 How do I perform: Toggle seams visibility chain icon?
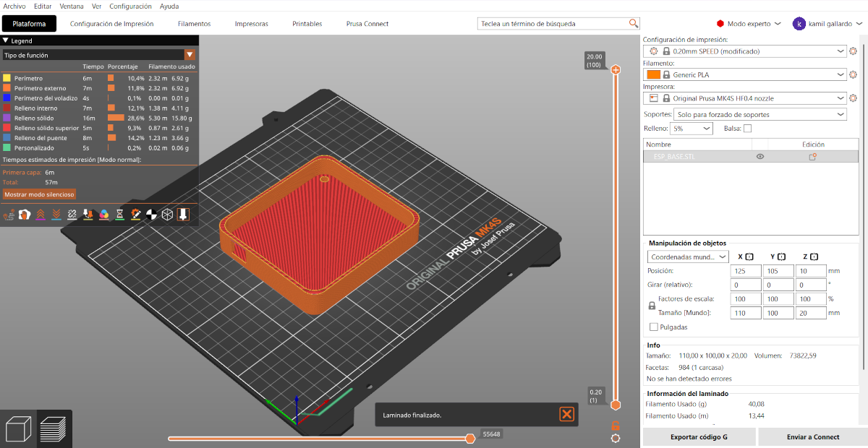(x=72, y=214)
